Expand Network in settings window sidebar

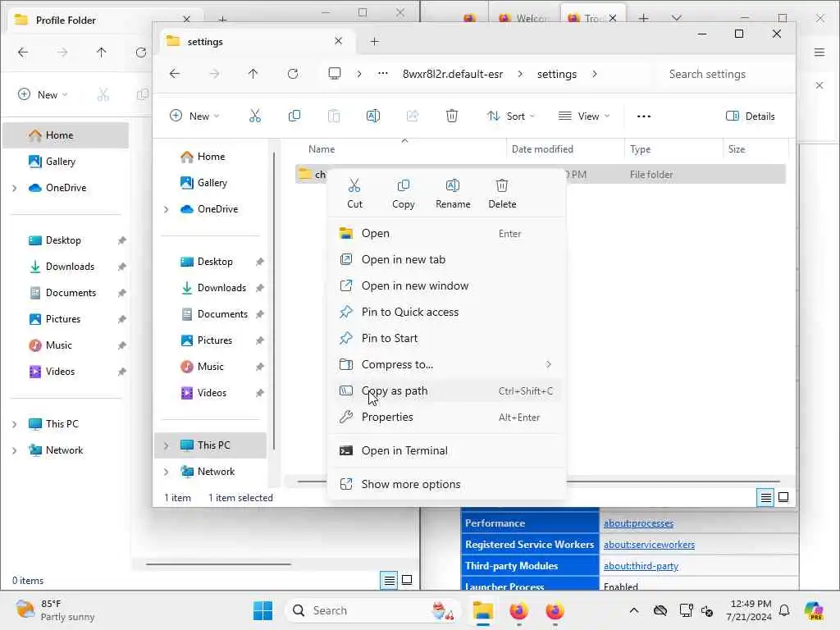(166, 472)
